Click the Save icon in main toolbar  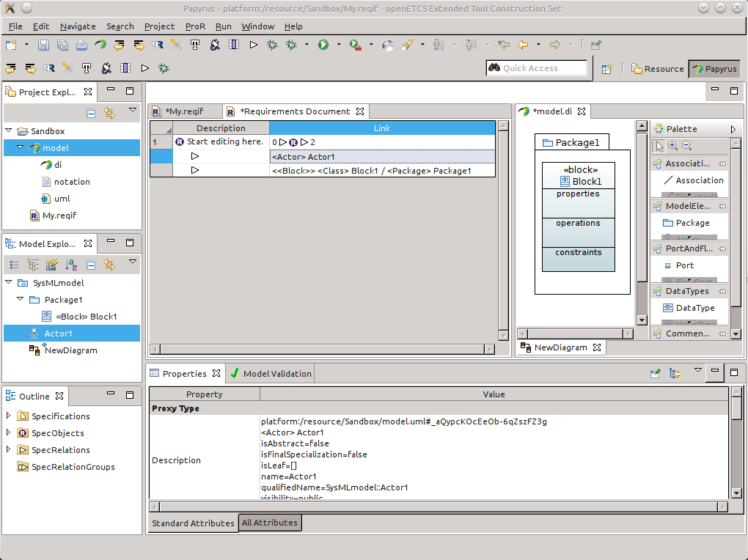coord(43,45)
